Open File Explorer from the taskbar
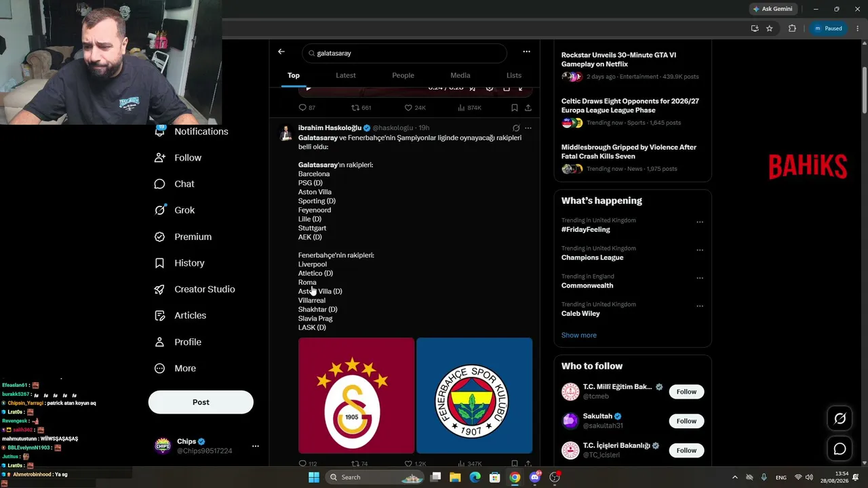The image size is (868, 488). point(455,477)
